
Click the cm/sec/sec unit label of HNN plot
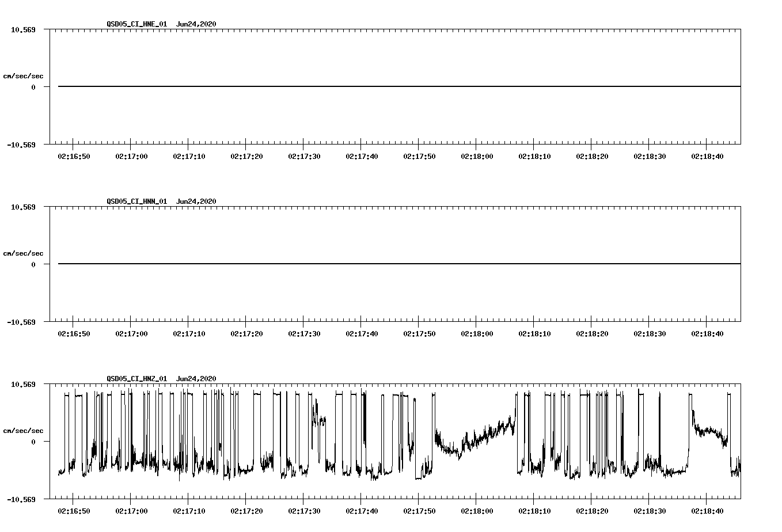23,253
